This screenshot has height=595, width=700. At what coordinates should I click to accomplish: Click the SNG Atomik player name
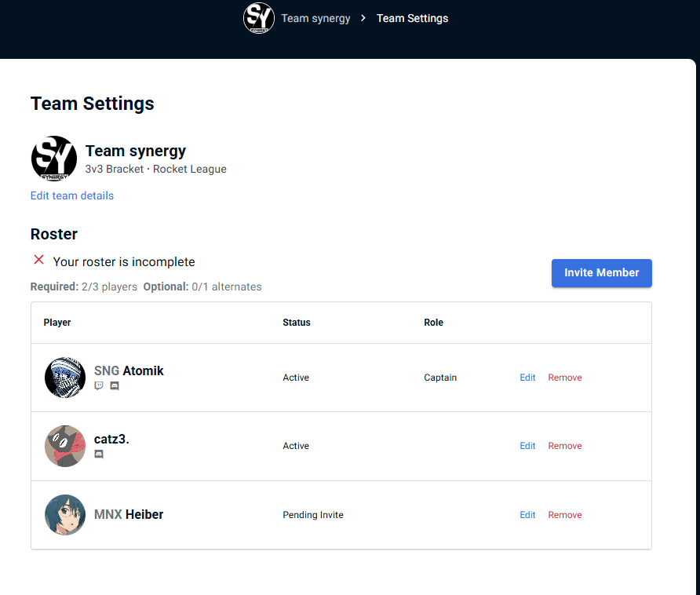click(129, 371)
